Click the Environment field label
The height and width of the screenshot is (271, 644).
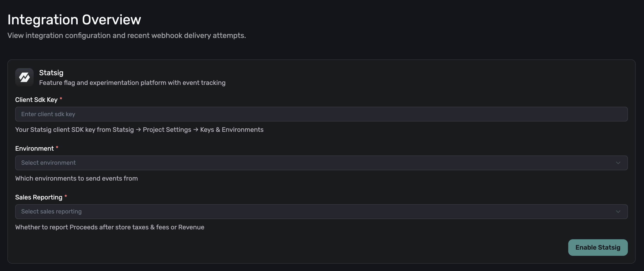[34, 148]
